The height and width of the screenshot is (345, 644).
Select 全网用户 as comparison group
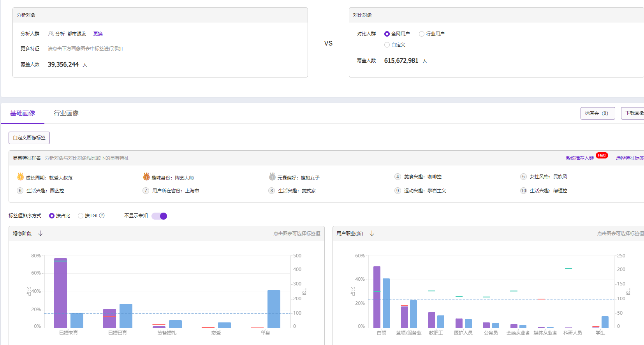387,34
